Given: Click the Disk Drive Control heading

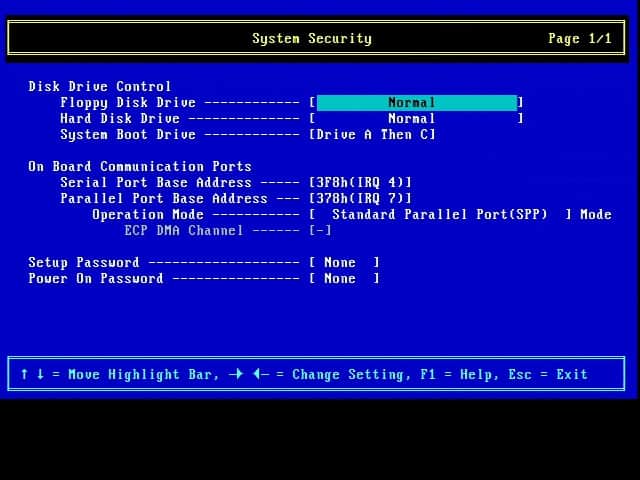Looking at the screenshot, I should 100,87.
